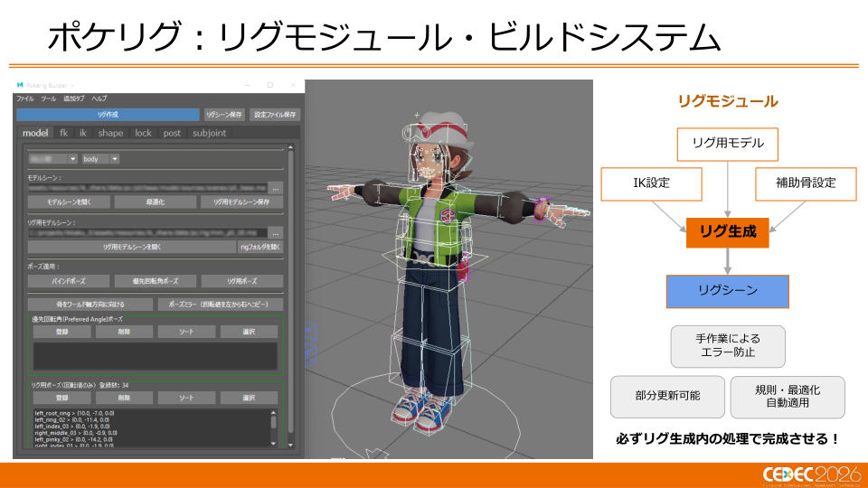Click the リグ用モデル diagram box
The width and height of the screenshot is (868, 488).
[727, 144]
